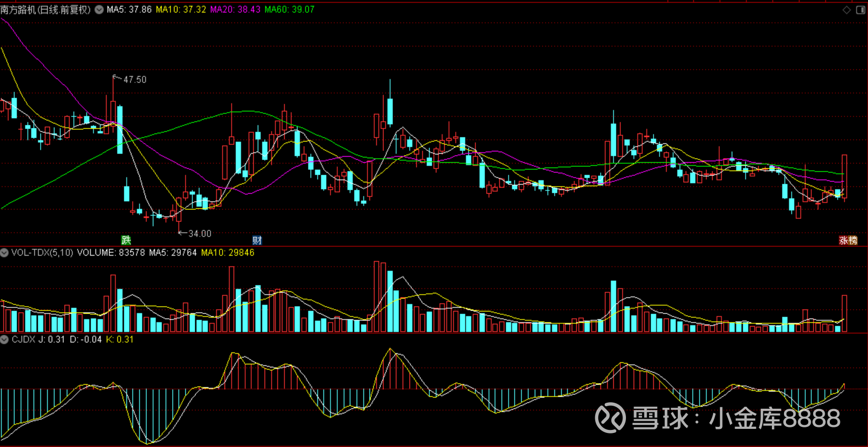868x447 pixels.
Task: Open the red 涨榜 marker
Action: click(x=848, y=240)
